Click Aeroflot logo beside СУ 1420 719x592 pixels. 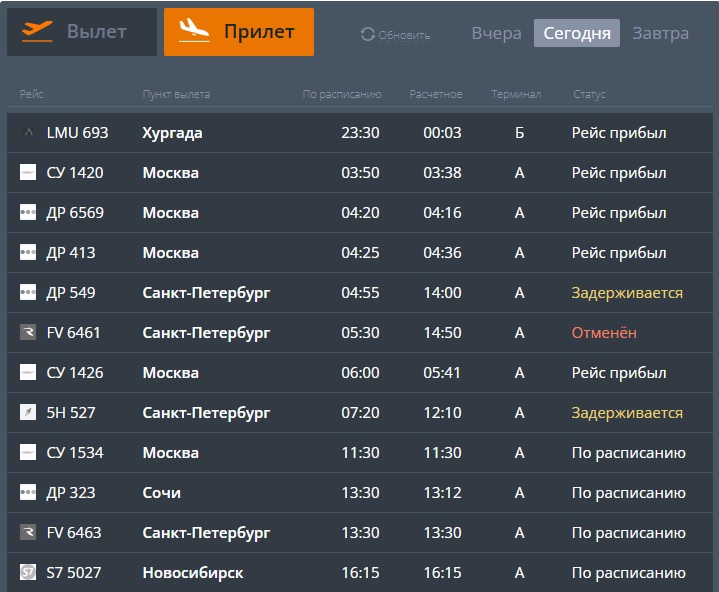(x=28, y=172)
